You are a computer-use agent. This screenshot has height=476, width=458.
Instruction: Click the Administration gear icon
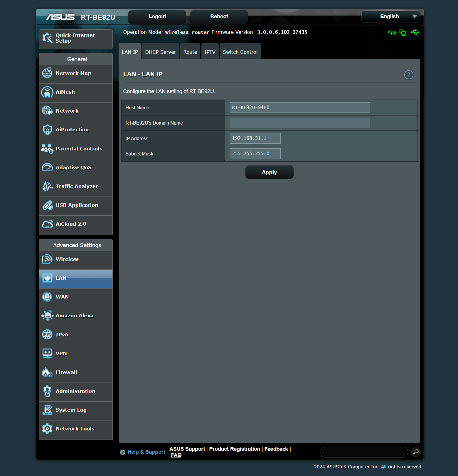47,391
